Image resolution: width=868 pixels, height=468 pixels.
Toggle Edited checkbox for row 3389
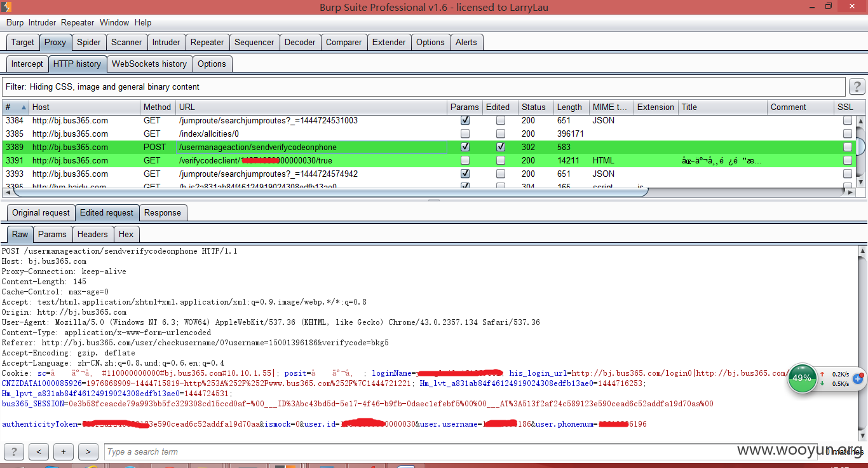pyautogui.click(x=501, y=147)
